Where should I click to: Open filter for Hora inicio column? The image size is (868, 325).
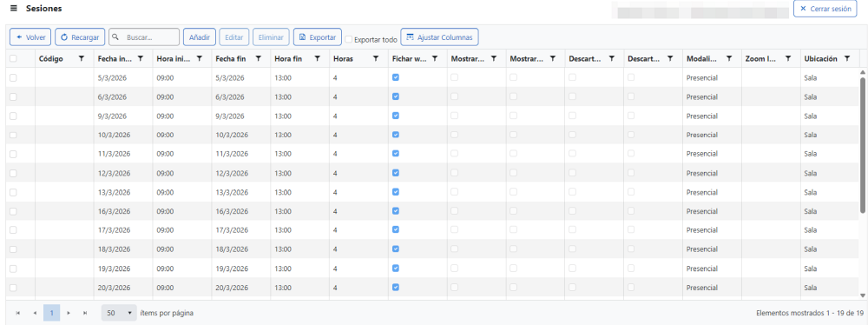point(200,58)
